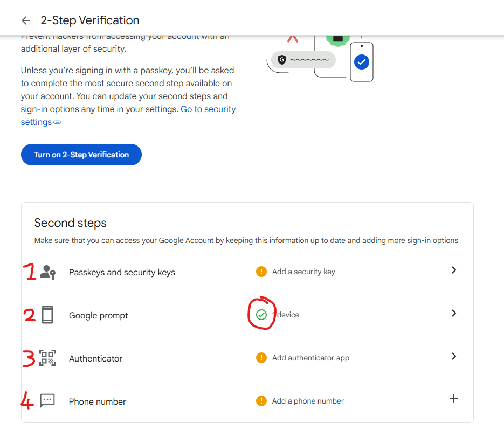Click the Second steps heading
The height and width of the screenshot is (444, 504).
pyautogui.click(x=71, y=223)
